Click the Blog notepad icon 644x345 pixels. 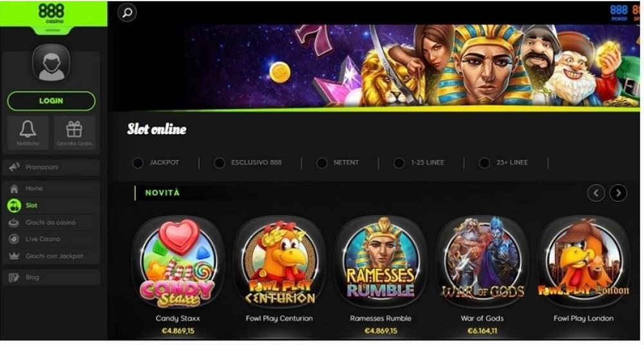[x=14, y=277]
